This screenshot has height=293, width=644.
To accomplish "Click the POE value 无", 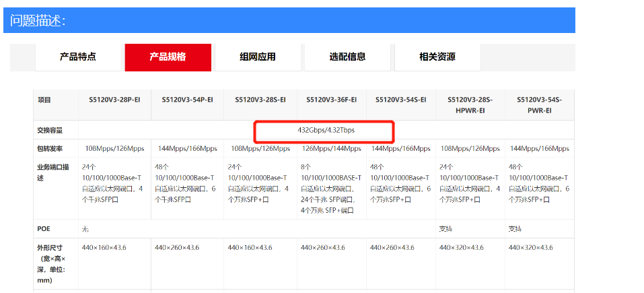I will [85, 229].
